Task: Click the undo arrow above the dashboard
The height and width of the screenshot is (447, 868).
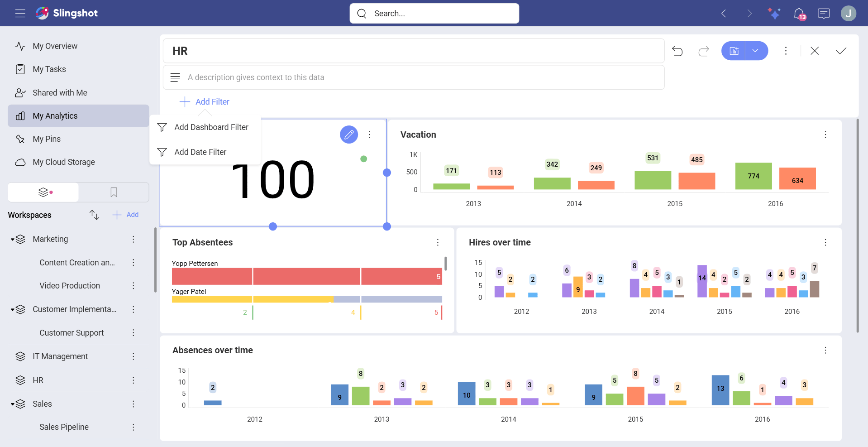Action: click(677, 51)
